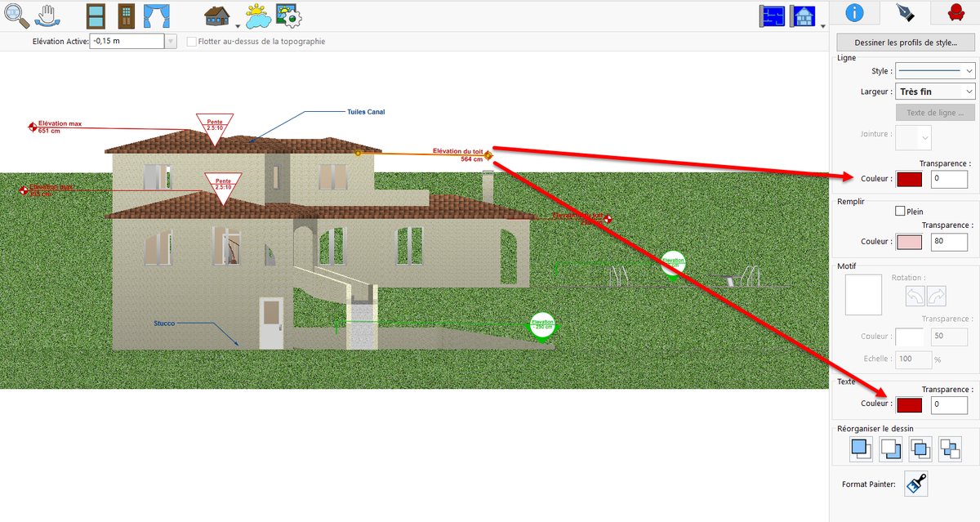Check the Plein fill checkbox
This screenshot has width=980, height=522.
(x=900, y=212)
